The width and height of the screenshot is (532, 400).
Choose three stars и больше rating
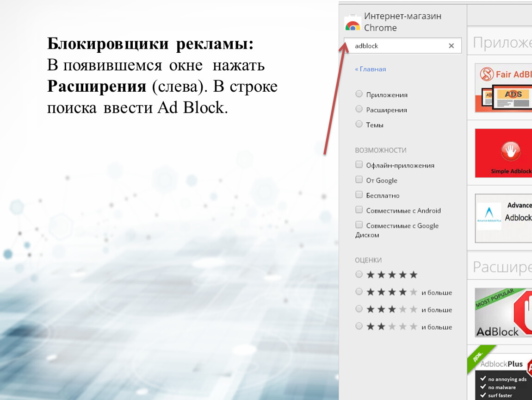click(359, 309)
